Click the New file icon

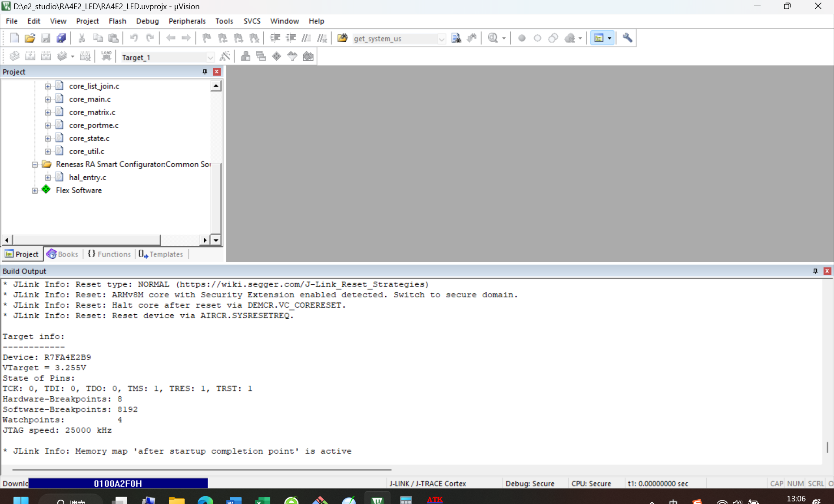[14, 38]
